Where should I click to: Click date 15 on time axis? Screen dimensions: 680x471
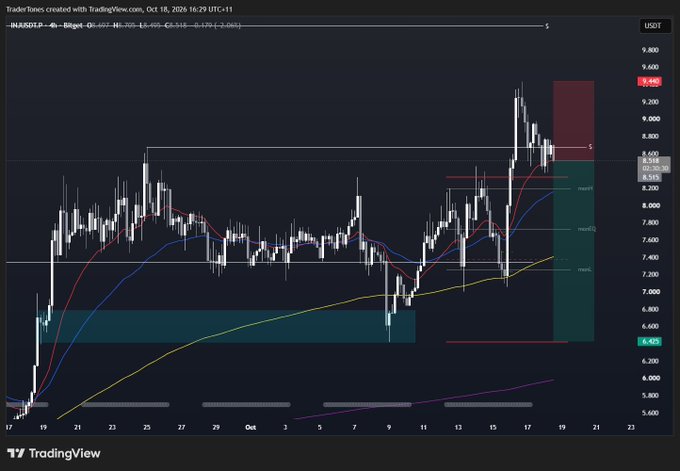(x=493, y=427)
